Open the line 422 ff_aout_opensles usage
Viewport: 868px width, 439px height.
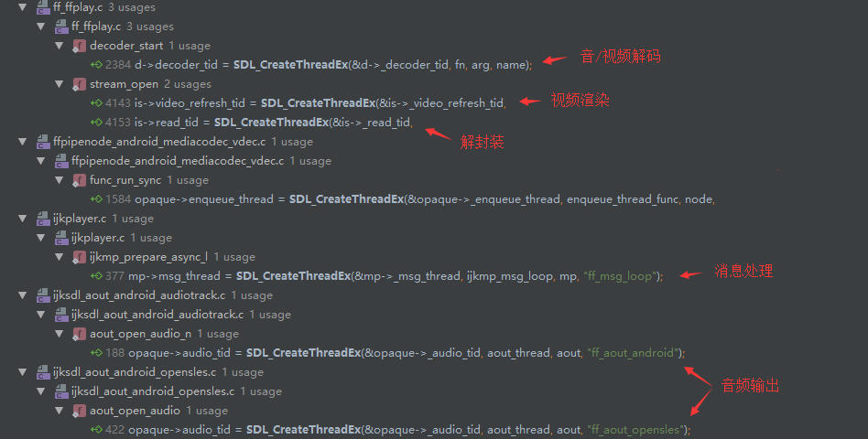pos(391,430)
